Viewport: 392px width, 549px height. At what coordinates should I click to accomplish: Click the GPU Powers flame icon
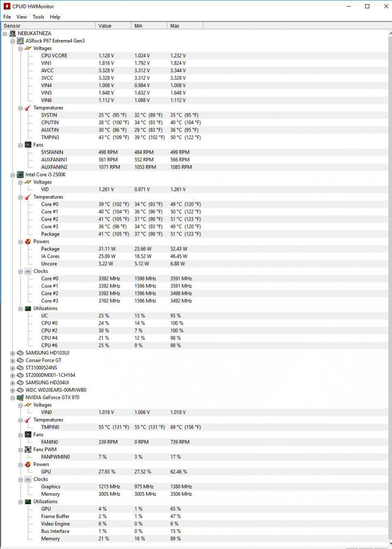click(28, 465)
